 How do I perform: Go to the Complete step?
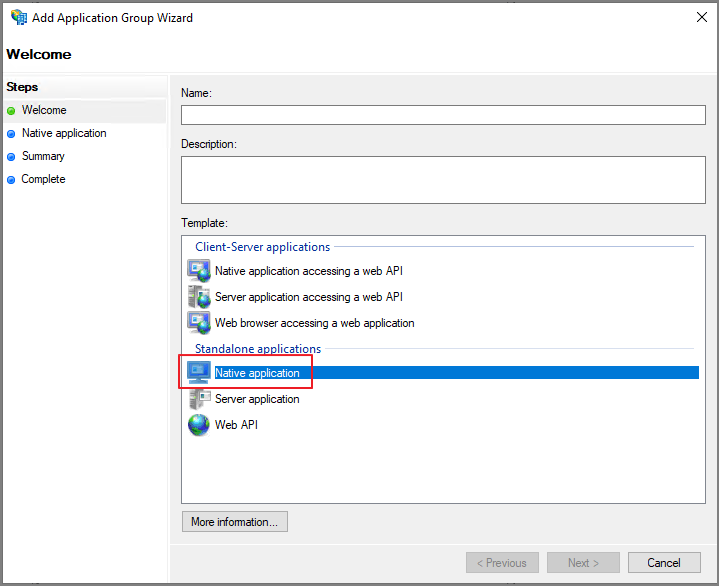(43, 179)
